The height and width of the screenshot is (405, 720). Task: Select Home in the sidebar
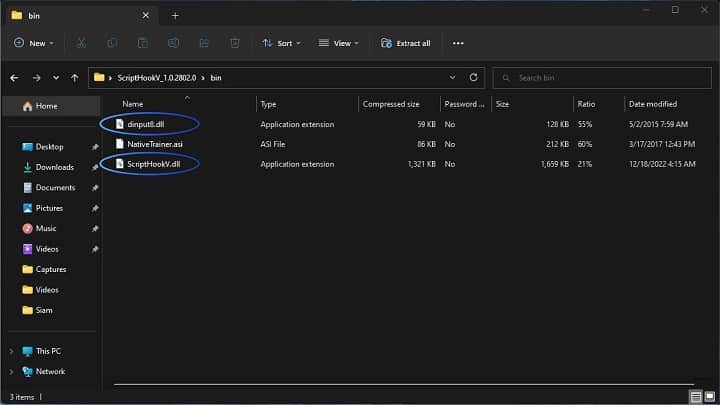pyautogui.click(x=52, y=106)
